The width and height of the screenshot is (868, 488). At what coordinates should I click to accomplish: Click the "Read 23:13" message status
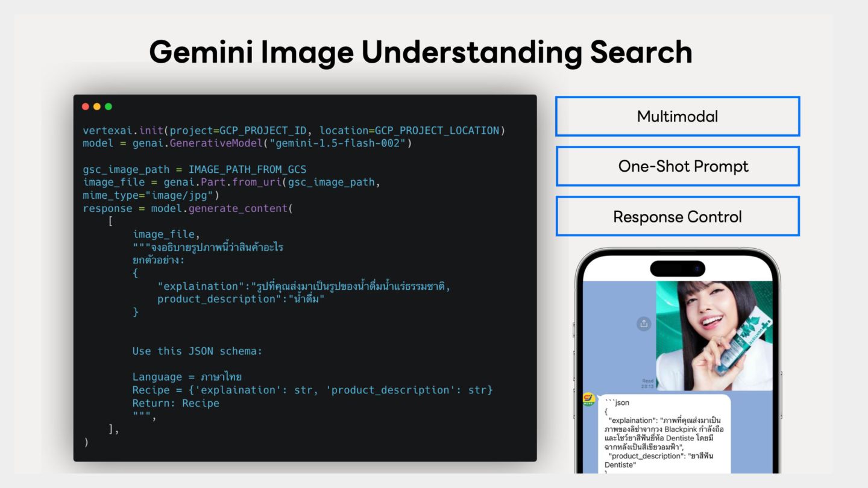[x=647, y=384]
